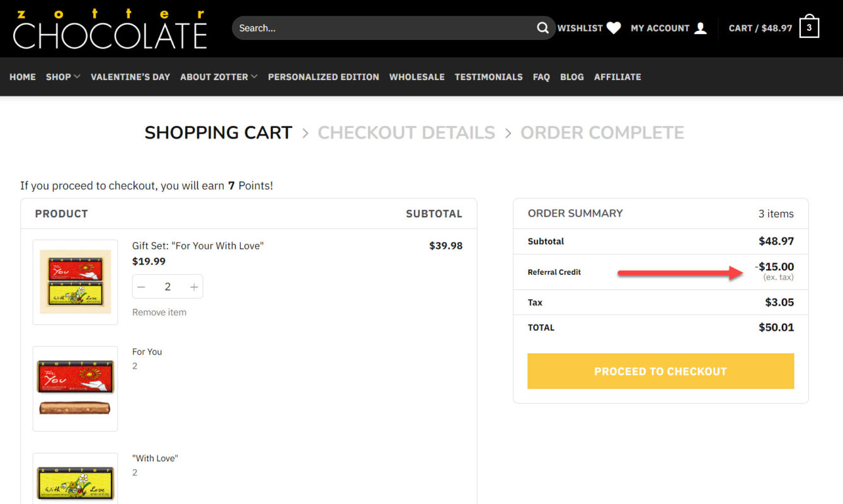
Task: Click the "3 items" count text
Action: pos(776,214)
